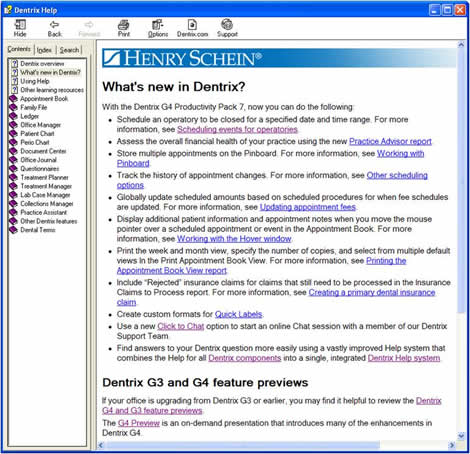Click the book icon beside Family File
The width and height of the screenshot is (470, 454).
(x=13, y=107)
